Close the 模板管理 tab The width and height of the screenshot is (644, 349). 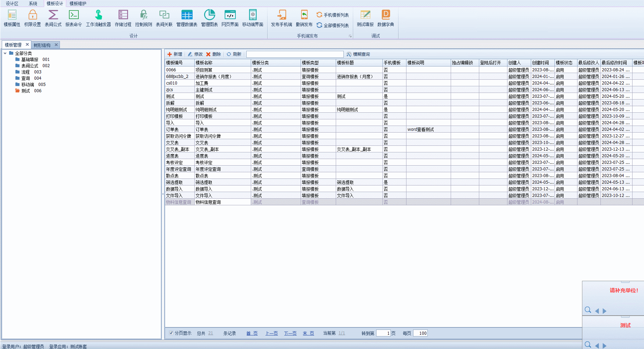(x=27, y=45)
